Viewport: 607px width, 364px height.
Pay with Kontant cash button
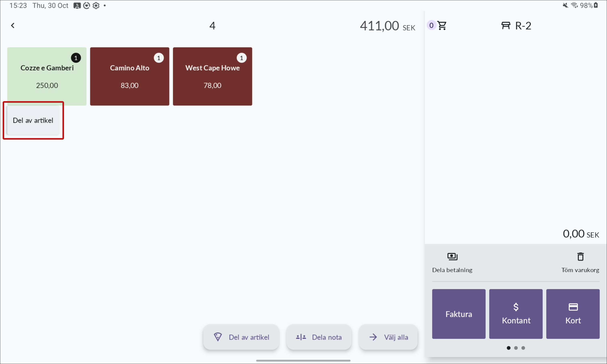pyautogui.click(x=516, y=314)
